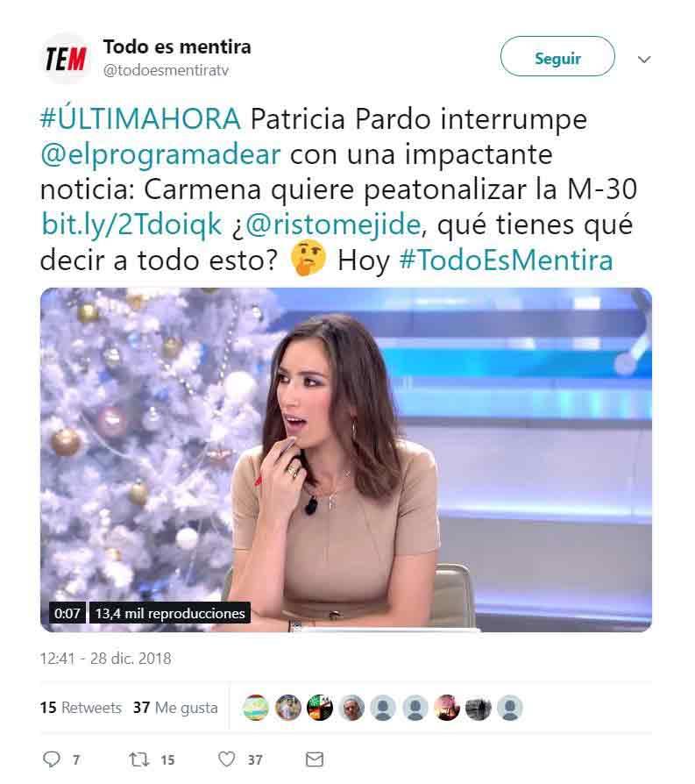This screenshot has width=695, height=784.
Task: Click the envelope direct message icon
Action: click(315, 759)
